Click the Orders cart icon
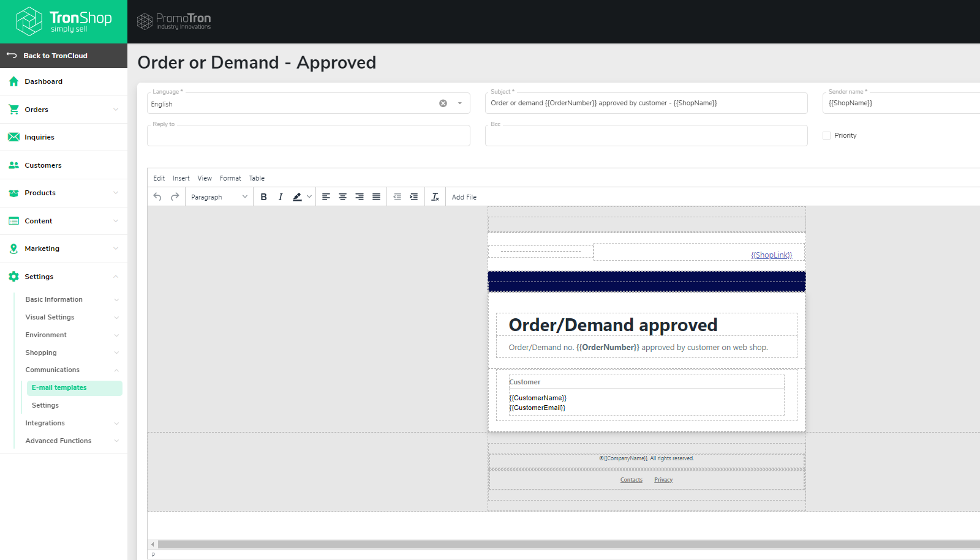 coord(13,110)
